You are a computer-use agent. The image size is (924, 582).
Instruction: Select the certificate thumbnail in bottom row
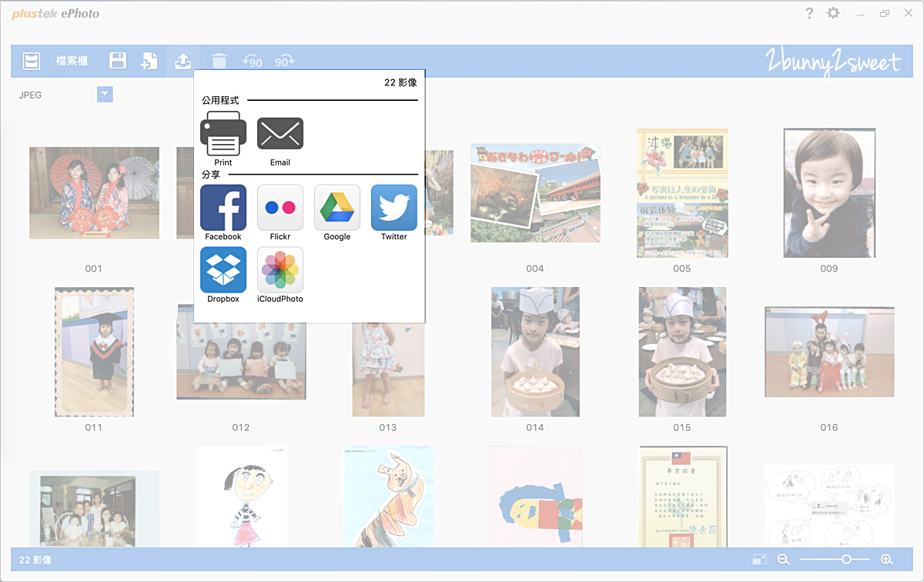click(x=682, y=497)
